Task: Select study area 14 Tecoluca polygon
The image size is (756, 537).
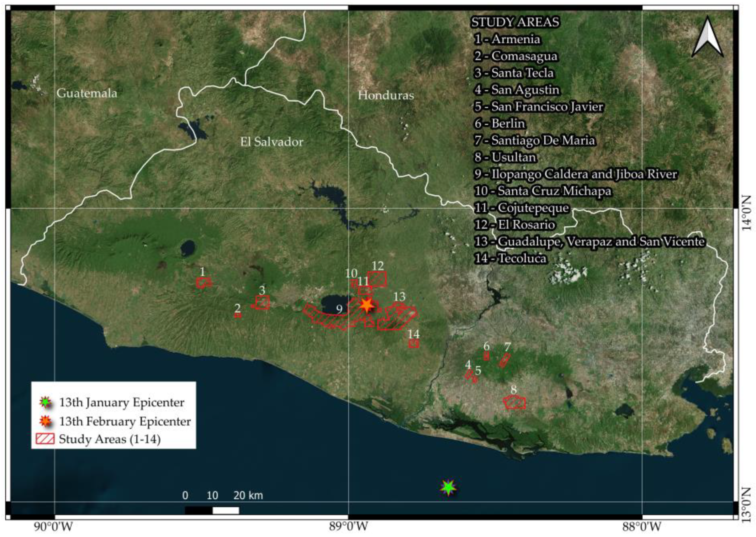Action: pyautogui.click(x=414, y=344)
